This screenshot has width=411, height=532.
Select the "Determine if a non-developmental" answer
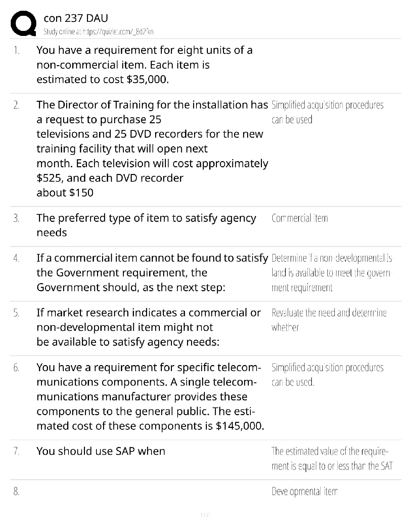332,273
